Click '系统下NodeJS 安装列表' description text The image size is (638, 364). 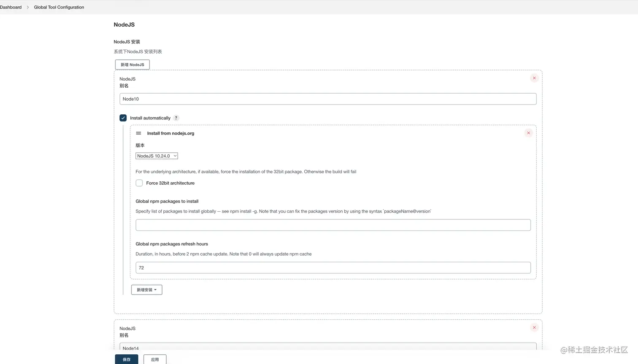[138, 51]
